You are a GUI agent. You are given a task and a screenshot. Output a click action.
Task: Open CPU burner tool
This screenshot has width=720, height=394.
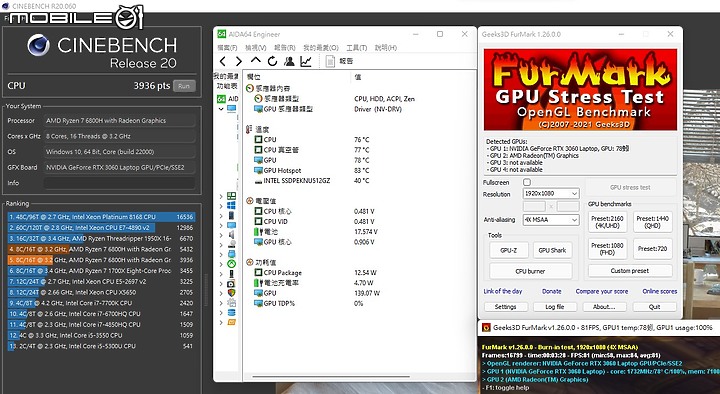[x=530, y=271]
